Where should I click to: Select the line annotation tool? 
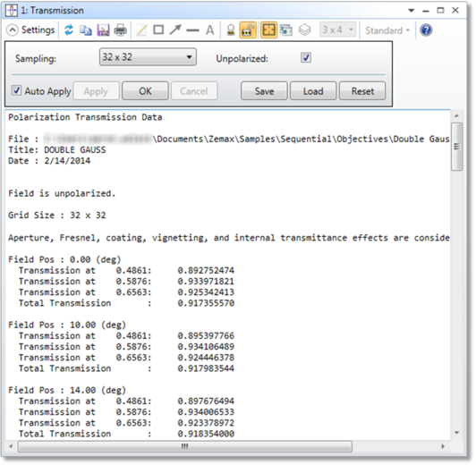[x=192, y=30]
